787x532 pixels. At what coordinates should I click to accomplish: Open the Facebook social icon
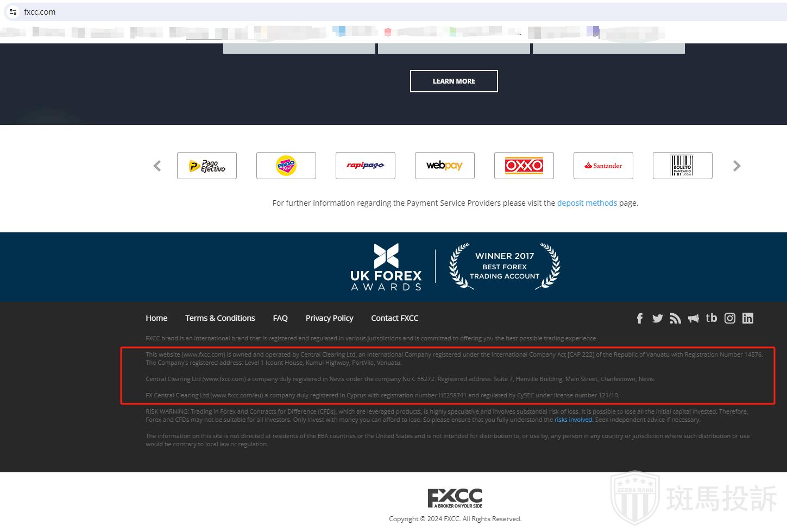[639, 319]
